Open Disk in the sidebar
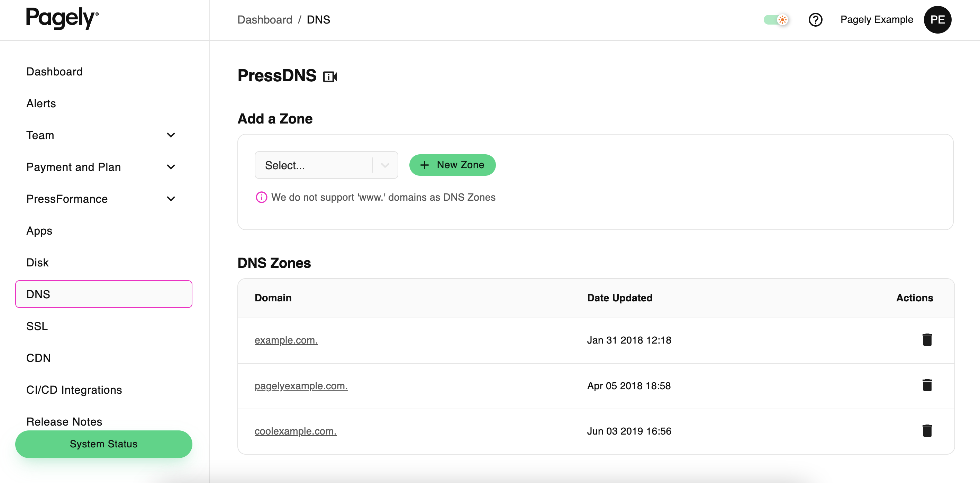Screen dimensions: 980x483 [x=37, y=262]
